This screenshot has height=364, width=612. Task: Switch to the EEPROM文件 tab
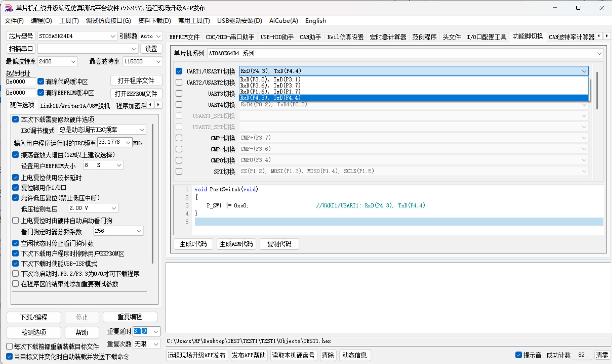184,37
